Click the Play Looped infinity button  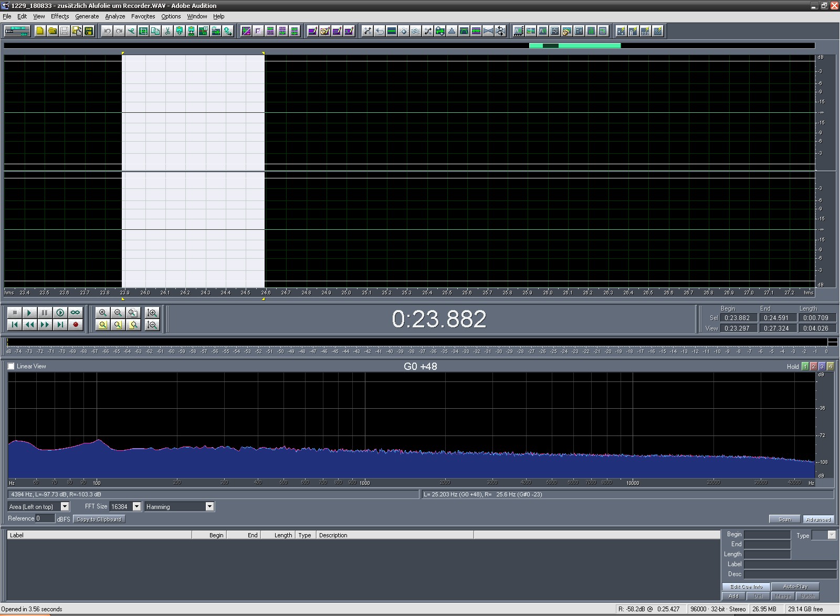pos(76,313)
